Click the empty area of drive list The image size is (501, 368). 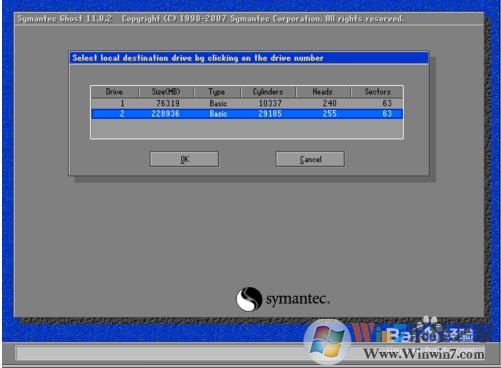click(247, 129)
